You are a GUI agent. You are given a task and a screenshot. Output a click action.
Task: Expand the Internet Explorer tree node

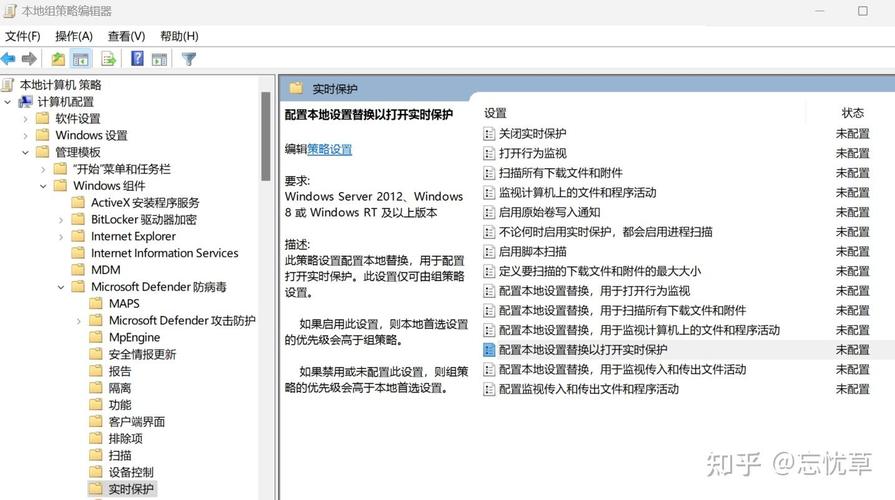pyautogui.click(x=62, y=237)
